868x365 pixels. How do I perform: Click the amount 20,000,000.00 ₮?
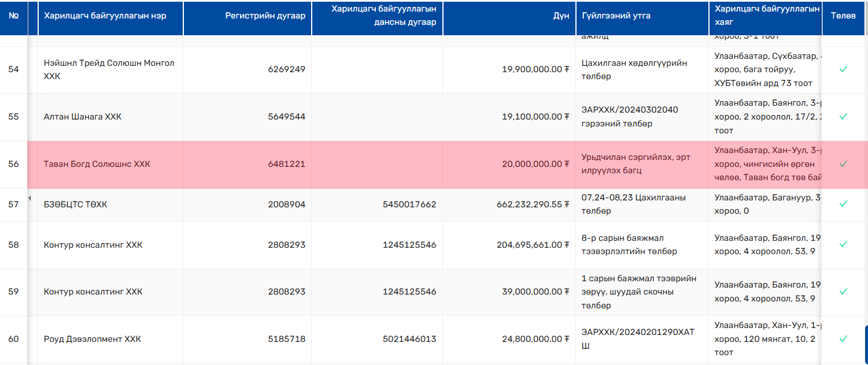point(536,164)
